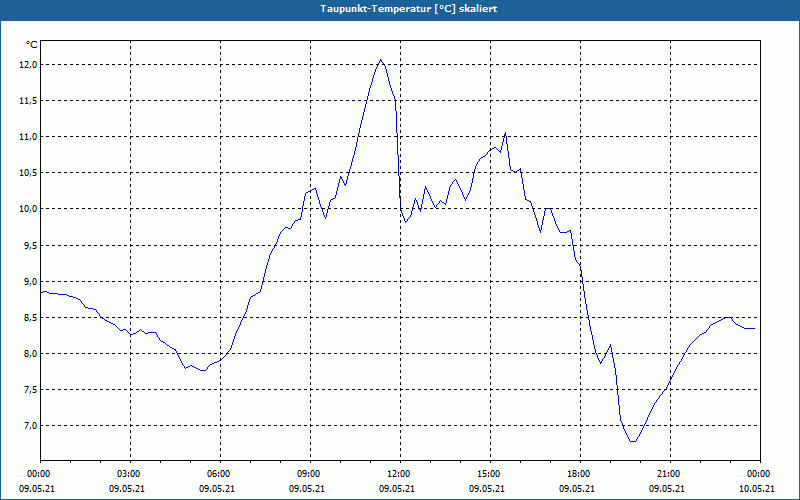The image size is (800, 500).
Task: Click the 09:00 time axis label
Action: [310, 474]
